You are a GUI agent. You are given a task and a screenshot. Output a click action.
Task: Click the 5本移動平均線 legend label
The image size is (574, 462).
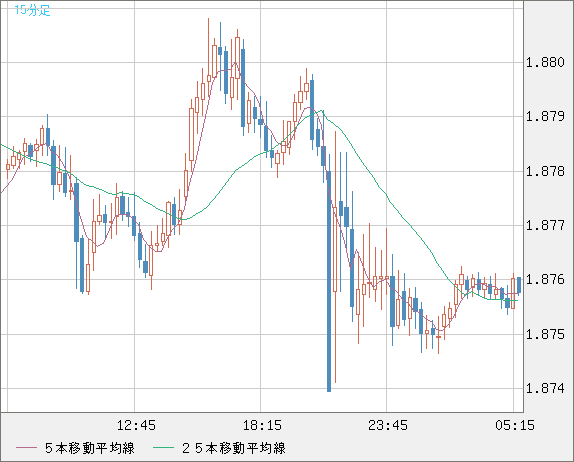click(90, 448)
